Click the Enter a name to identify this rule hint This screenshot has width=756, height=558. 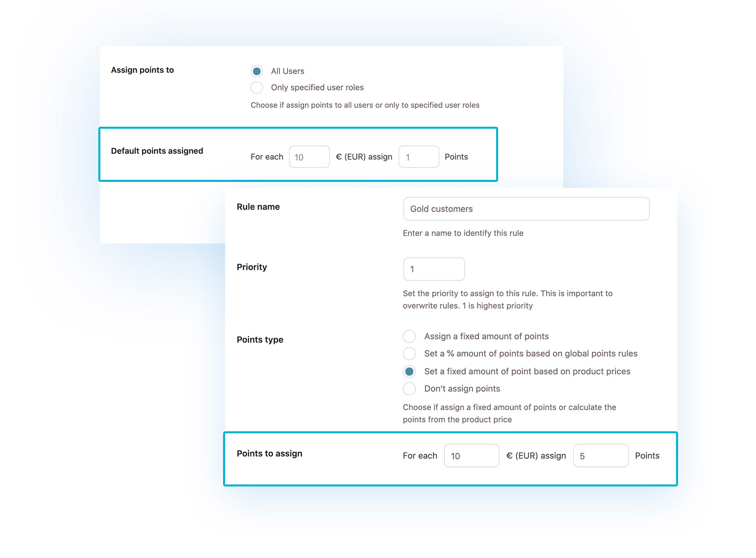point(463,233)
